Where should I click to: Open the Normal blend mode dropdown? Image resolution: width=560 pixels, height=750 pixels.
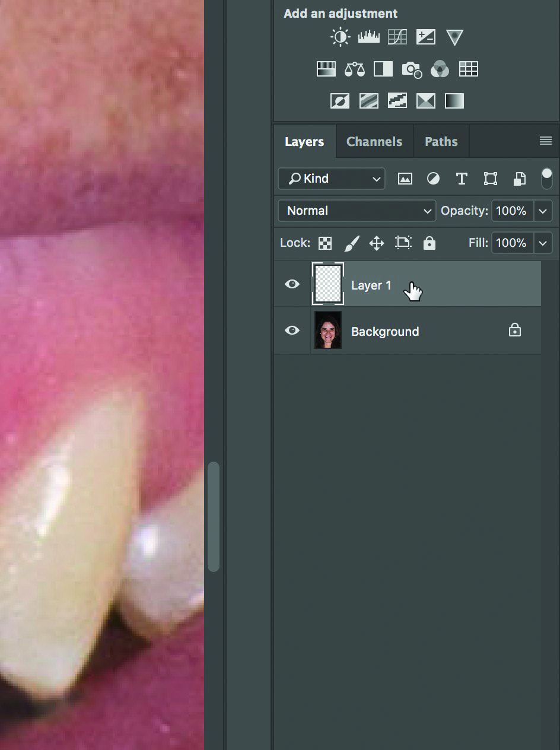tap(357, 211)
